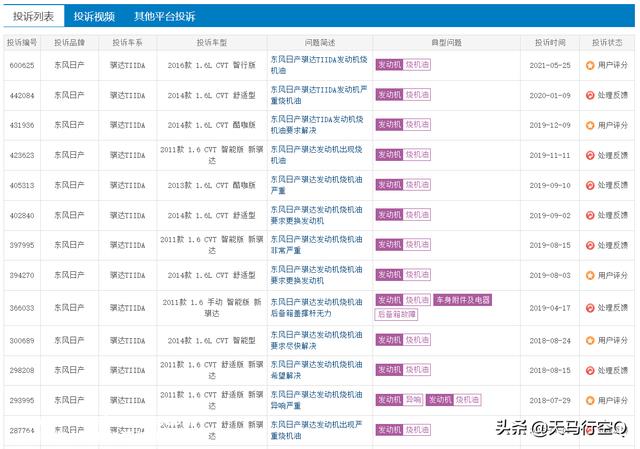Image resolution: width=640 pixels, height=449 pixels.
Task: Click the 烧机油 tag in row 431936
Action: 417,124
